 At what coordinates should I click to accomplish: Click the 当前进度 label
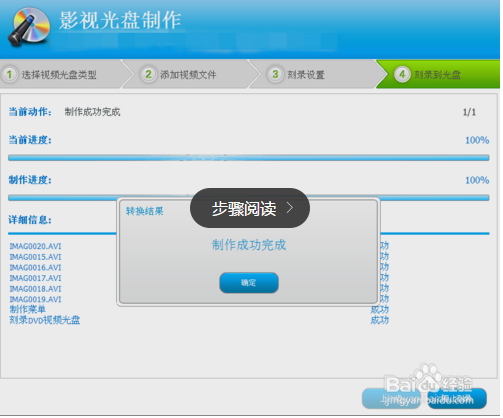tap(30, 141)
